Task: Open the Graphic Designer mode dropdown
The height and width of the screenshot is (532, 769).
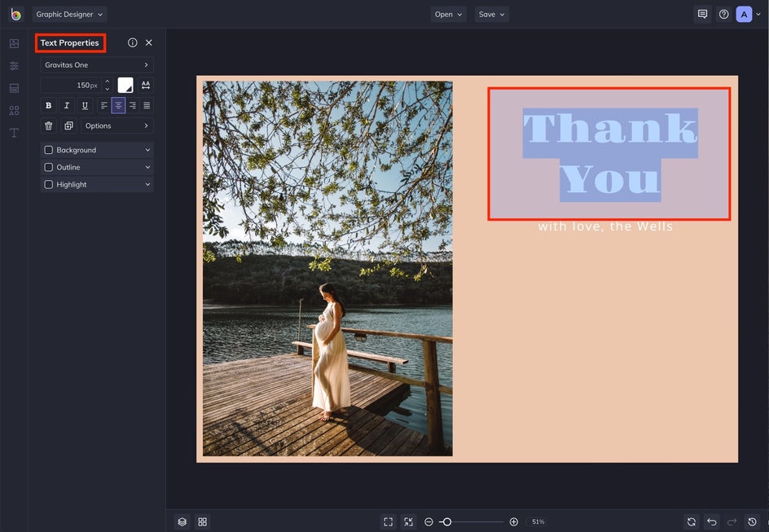Action: (69, 14)
